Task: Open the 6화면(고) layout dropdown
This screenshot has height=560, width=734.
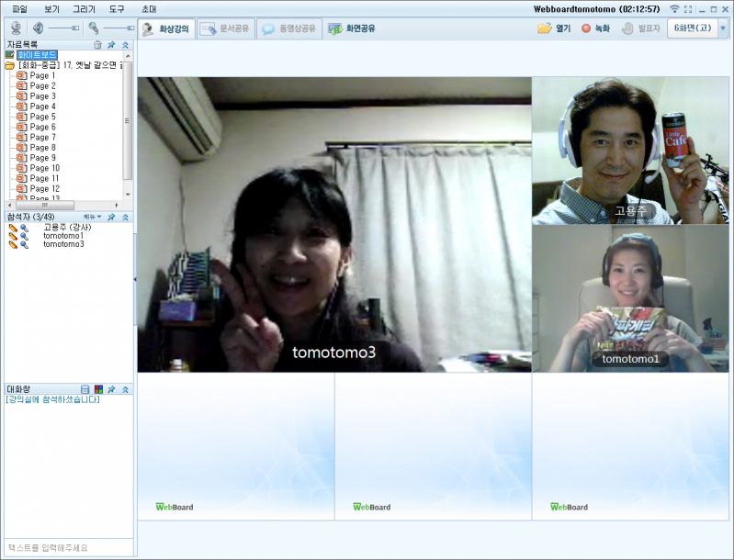Action: 722,28
